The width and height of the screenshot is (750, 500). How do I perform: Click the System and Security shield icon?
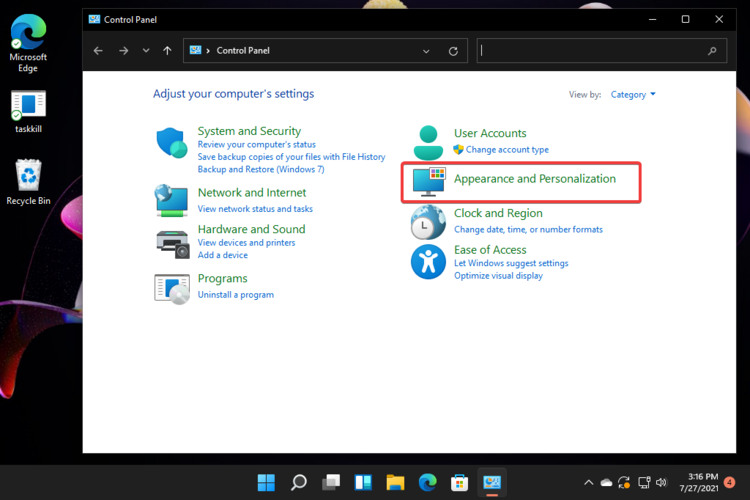tap(171, 142)
